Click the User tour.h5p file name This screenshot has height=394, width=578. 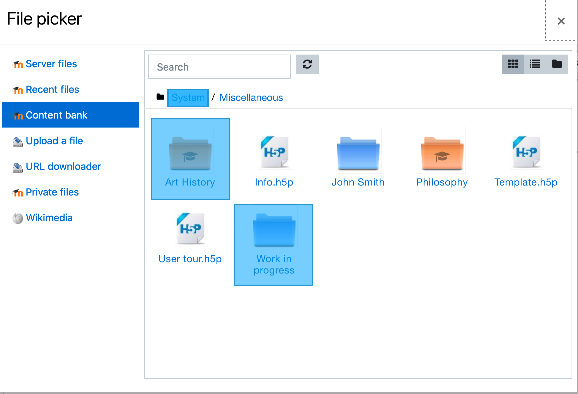click(x=190, y=259)
